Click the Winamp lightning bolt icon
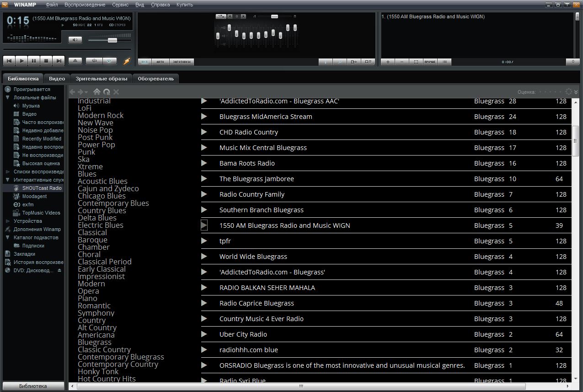This screenshot has width=583, height=392. (x=127, y=61)
